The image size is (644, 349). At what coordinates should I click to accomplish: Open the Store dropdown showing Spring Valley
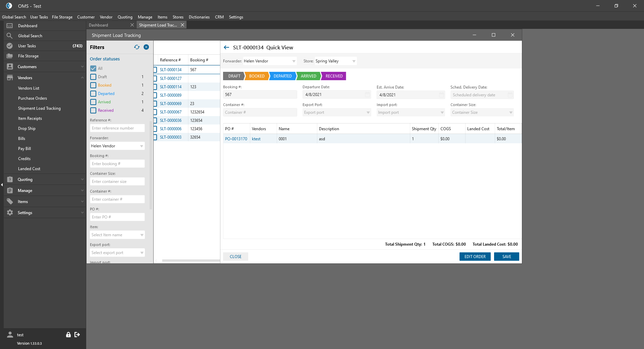[354, 61]
